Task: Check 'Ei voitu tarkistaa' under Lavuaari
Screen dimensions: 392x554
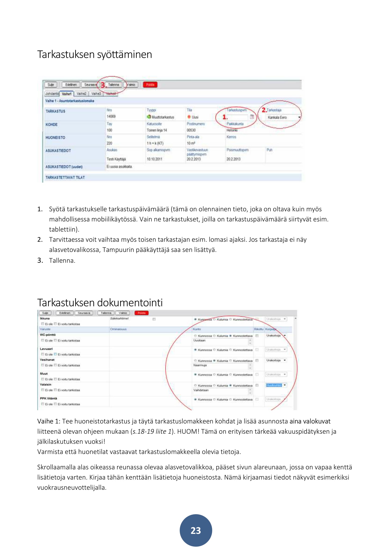Action: pos(55,355)
